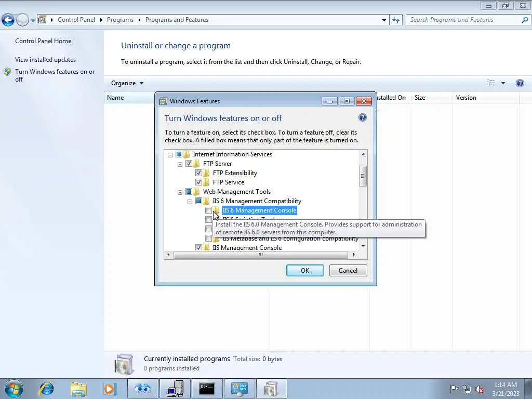
Task: Click the search magnifier icon
Action: pos(525,20)
